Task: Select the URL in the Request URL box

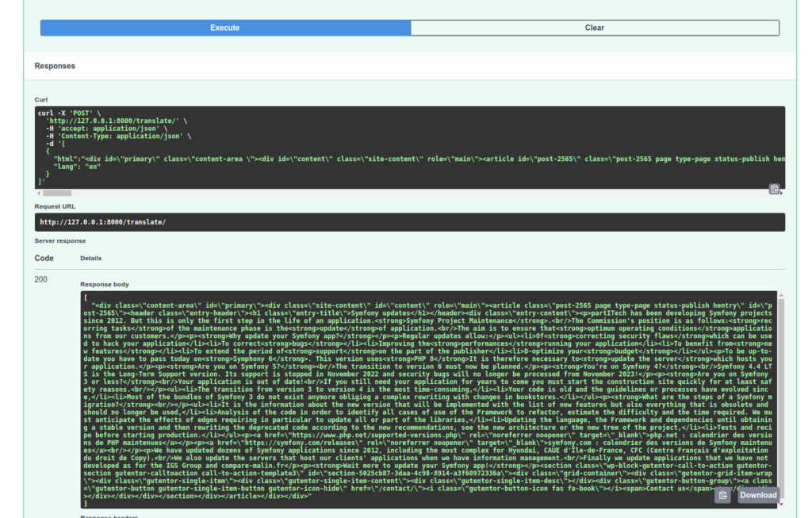Action: coord(103,222)
